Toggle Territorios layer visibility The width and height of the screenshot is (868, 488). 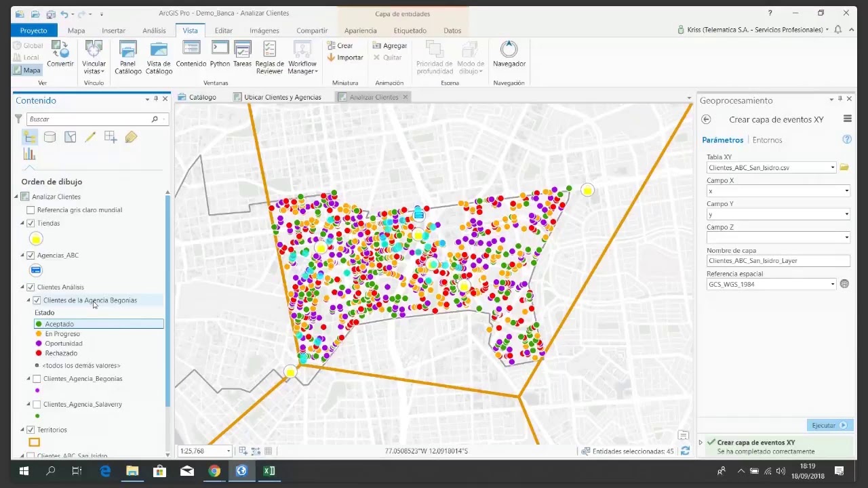pyautogui.click(x=31, y=430)
